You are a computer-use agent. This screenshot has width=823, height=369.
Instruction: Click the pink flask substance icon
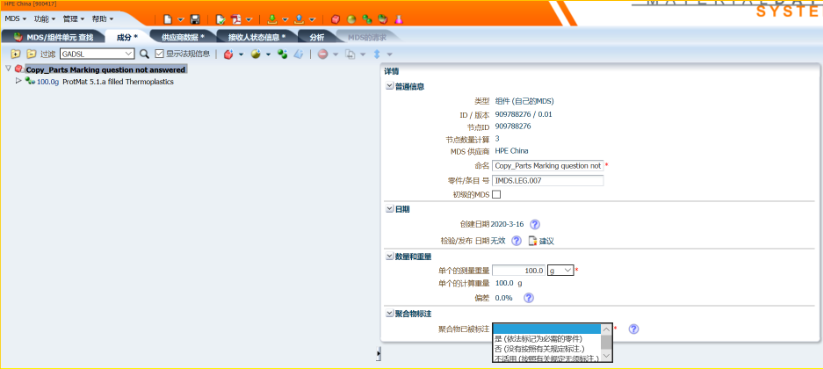coord(399,19)
